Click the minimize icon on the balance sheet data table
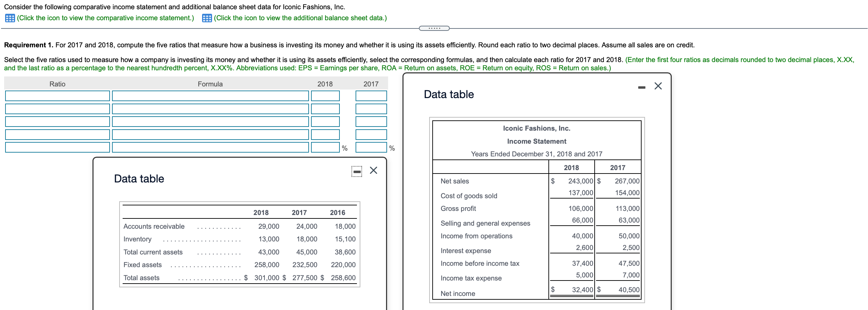Viewport: 868px width, 310px height. tap(356, 170)
